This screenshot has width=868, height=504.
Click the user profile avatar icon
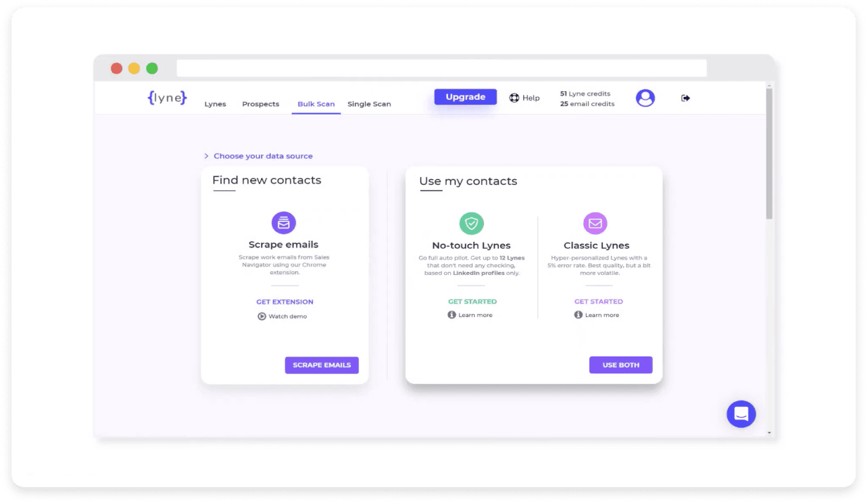tap(645, 98)
